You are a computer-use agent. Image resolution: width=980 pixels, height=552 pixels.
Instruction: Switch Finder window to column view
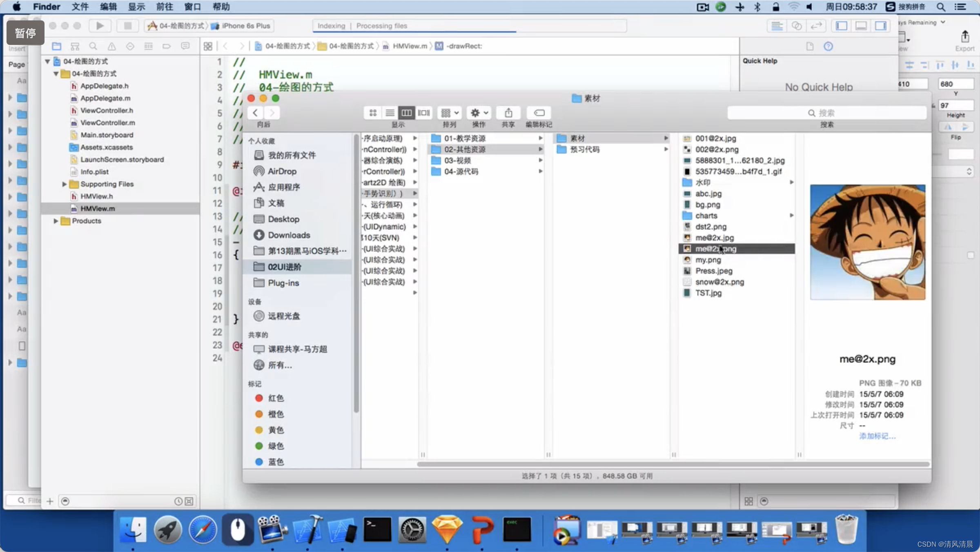click(407, 113)
